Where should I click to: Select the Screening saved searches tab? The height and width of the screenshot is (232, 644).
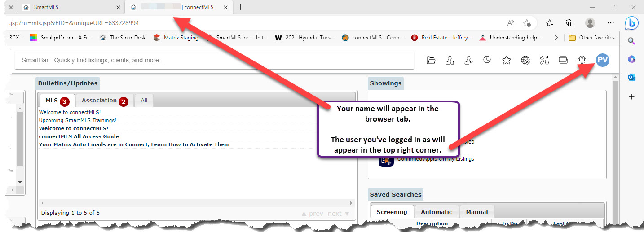coord(392,212)
